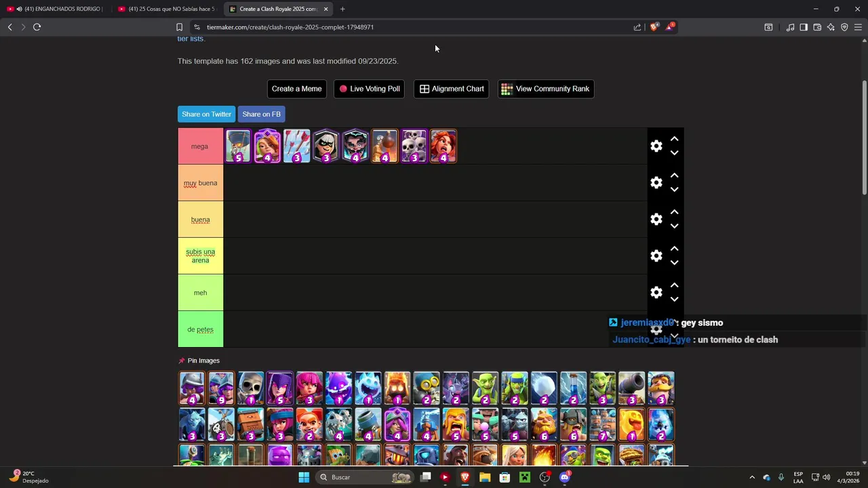This screenshot has width=868, height=488.
Task: Pick Skeletons card from image pool
Action: coord(250,388)
